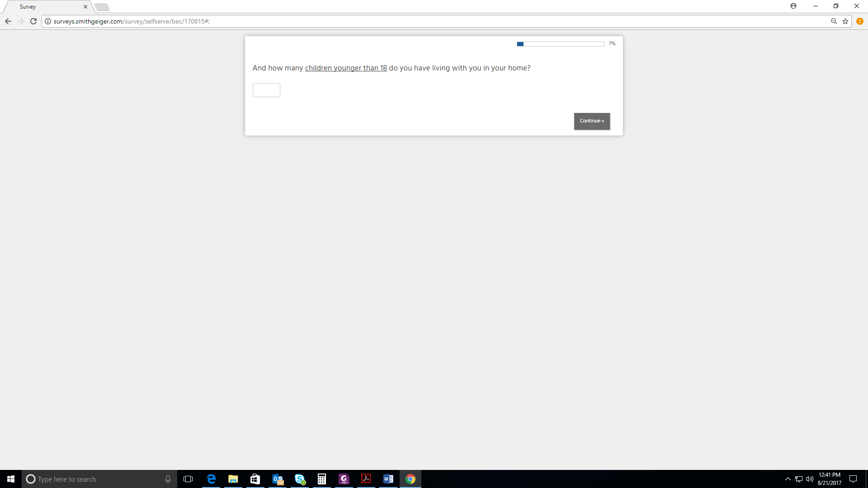Show hidden system tray icons
The height and width of the screenshot is (488, 868).
[x=788, y=479]
